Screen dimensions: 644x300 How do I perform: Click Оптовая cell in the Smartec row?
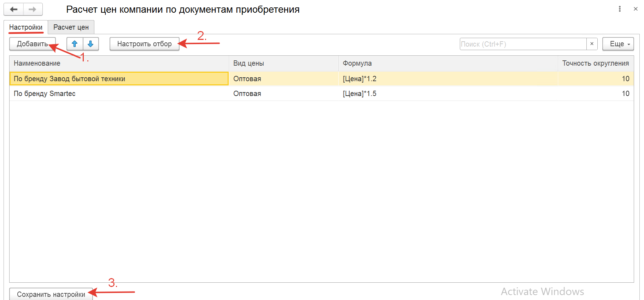point(283,94)
